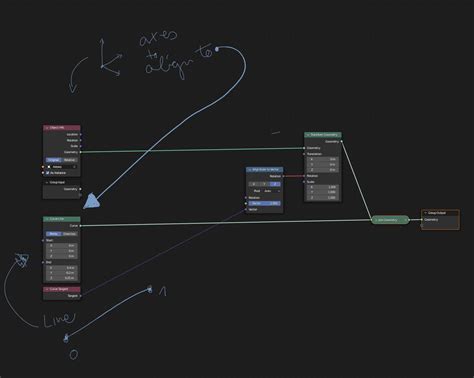Toggle the As Instance checkbox
Viewport: 474px width, 378px height.
pyautogui.click(x=48, y=173)
